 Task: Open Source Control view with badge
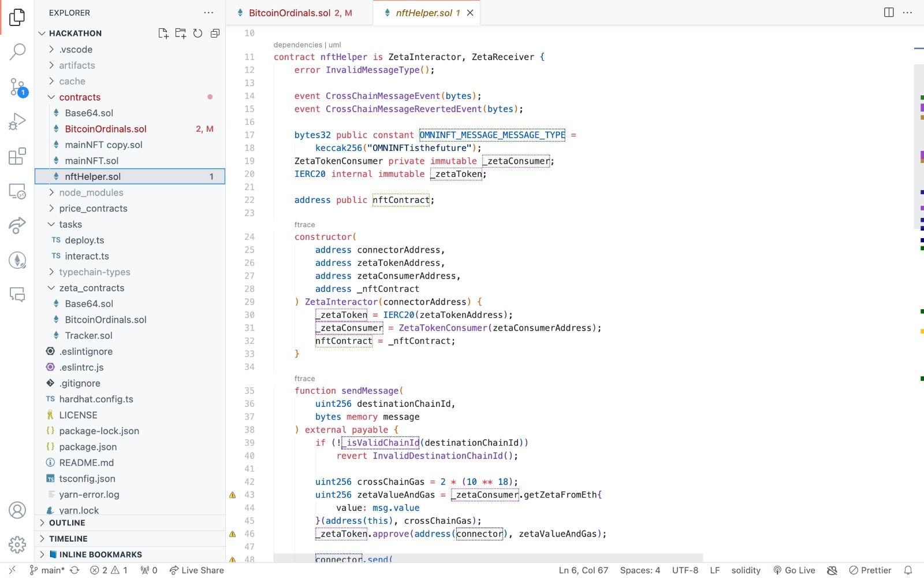point(17,87)
